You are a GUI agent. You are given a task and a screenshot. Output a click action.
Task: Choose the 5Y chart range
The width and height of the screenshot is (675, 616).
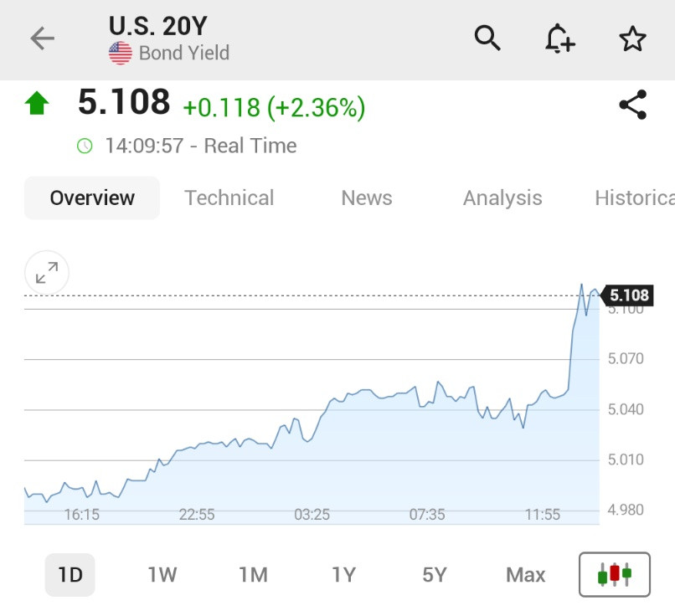point(435,575)
